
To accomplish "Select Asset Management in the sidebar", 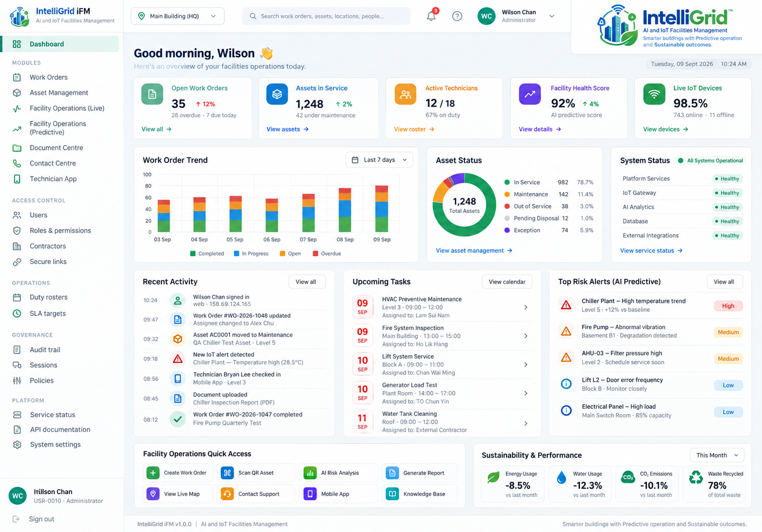I will pos(59,93).
